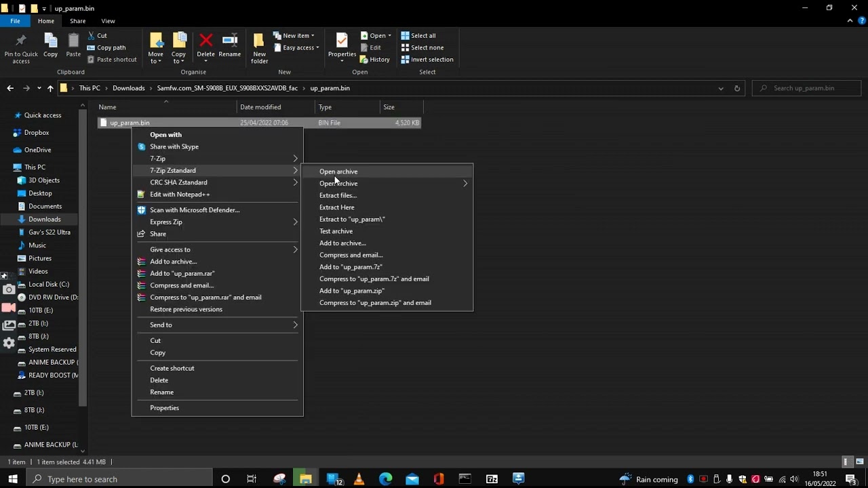
Task: Choose Add to "up_param.rar"
Action: click(217, 273)
